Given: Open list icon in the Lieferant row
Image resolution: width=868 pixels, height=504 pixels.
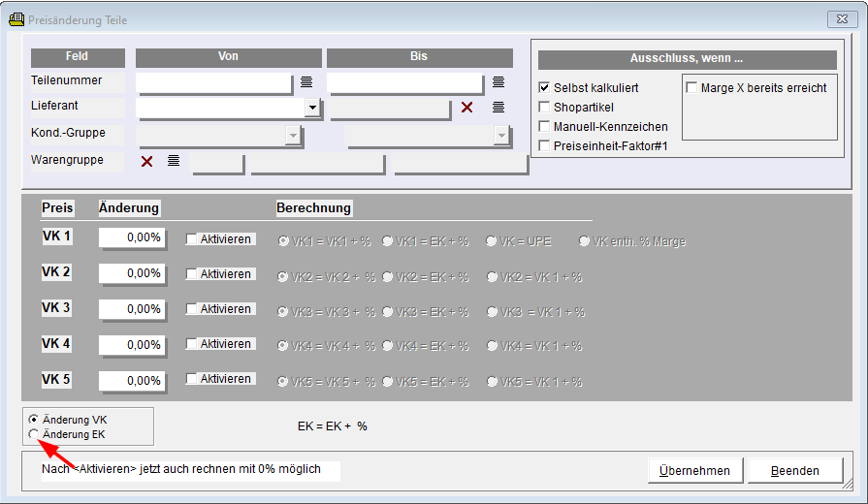Looking at the screenshot, I should pos(498,108).
